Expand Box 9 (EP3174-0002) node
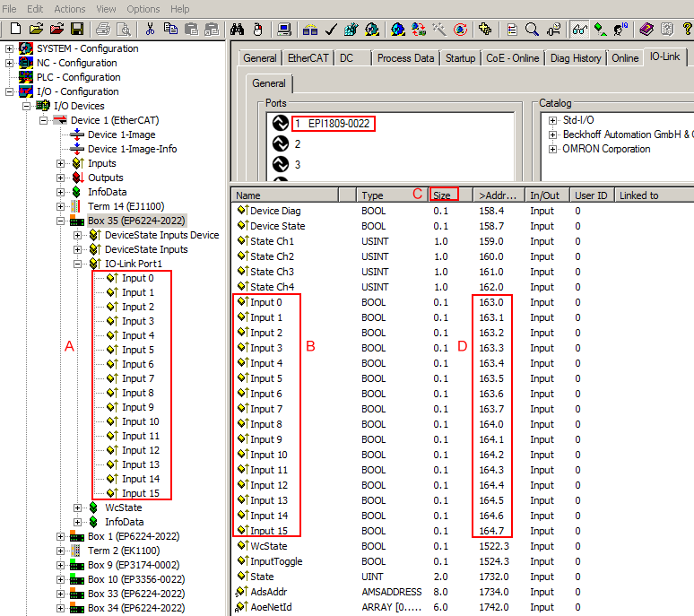The width and height of the screenshot is (694, 616). pos(60,565)
